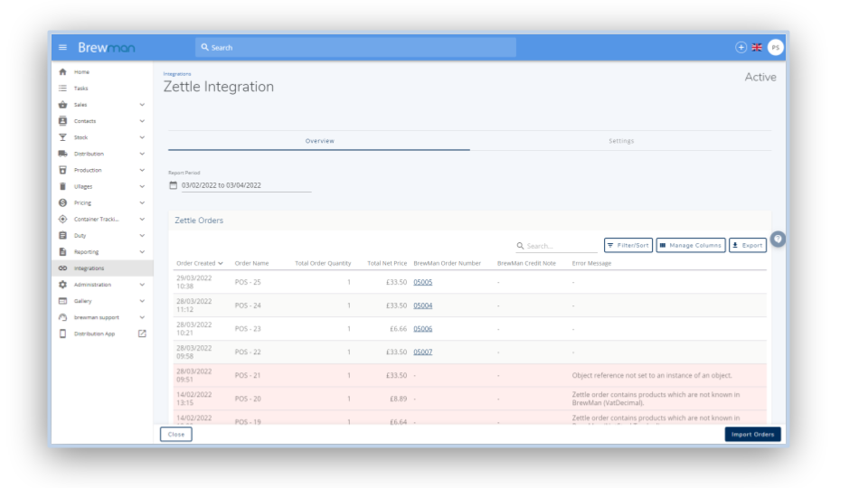Click the Close button
The width and height of the screenshot is (868, 488).
click(x=176, y=435)
